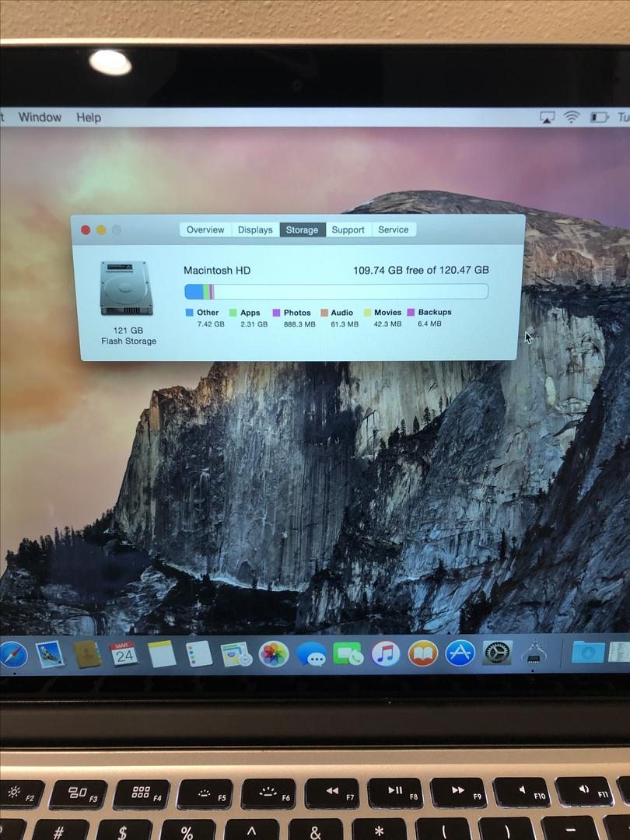Screen dimensions: 630x840
Task: Open Safari from the dock
Action: [x=13, y=655]
